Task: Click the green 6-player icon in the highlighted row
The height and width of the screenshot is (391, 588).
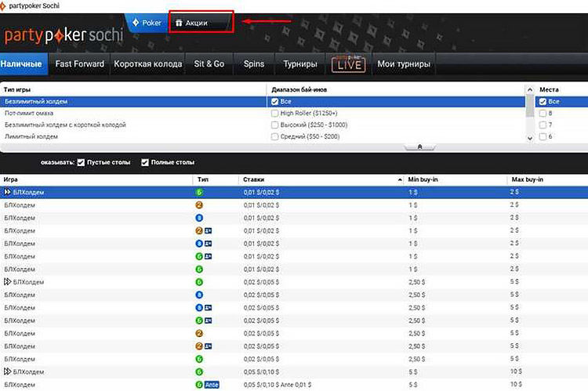Action: click(x=199, y=192)
